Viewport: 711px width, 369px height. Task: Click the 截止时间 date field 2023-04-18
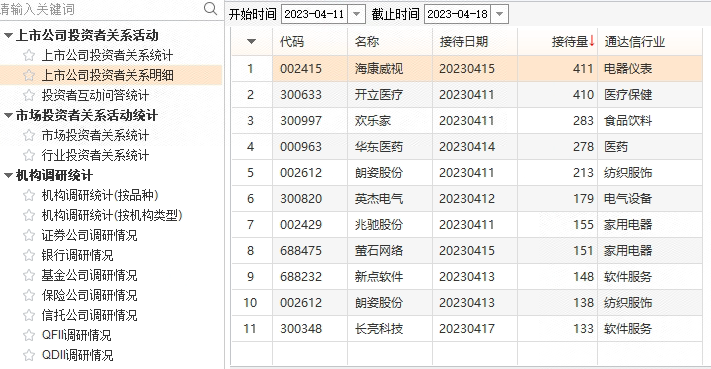[x=457, y=14]
